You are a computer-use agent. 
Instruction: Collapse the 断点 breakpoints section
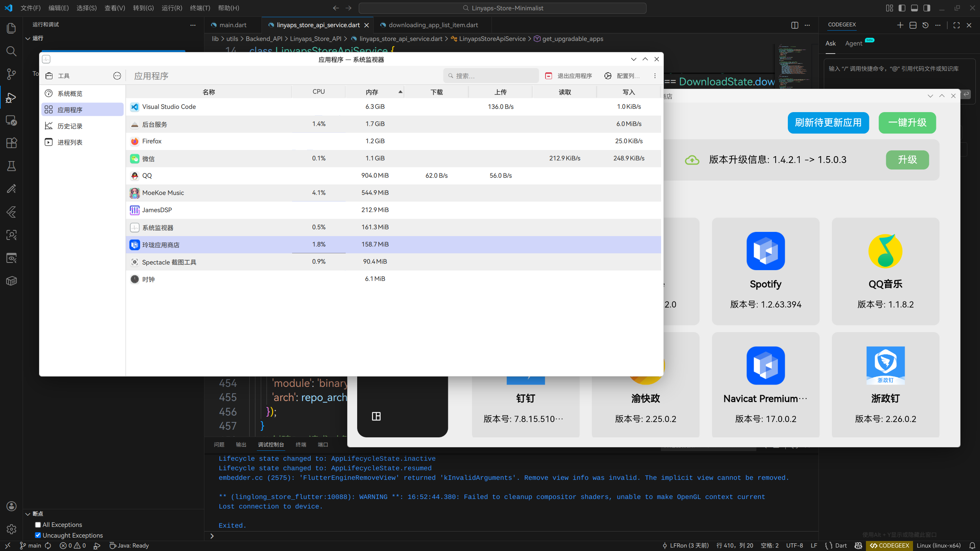pos(28,514)
